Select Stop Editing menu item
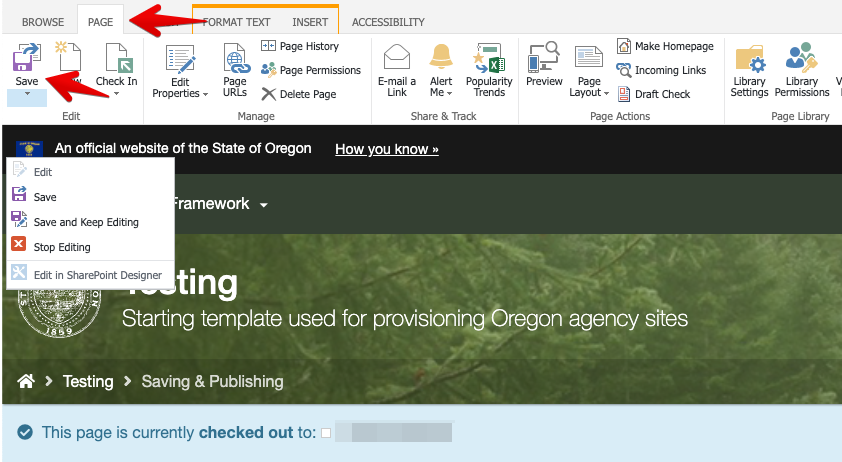Image resolution: width=842 pixels, height=462 pixels. (90, 247)
